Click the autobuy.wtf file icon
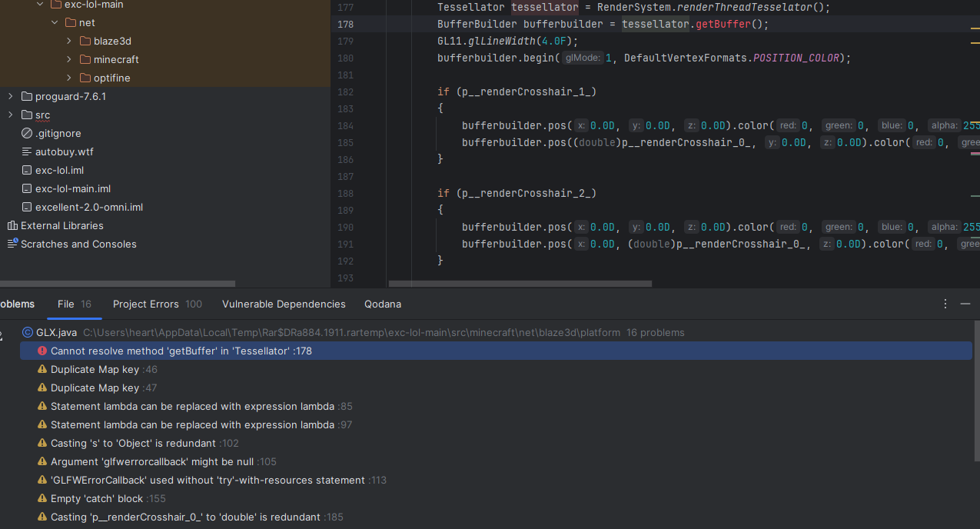This screenshot has width=980, height=529. coord(27,151)
